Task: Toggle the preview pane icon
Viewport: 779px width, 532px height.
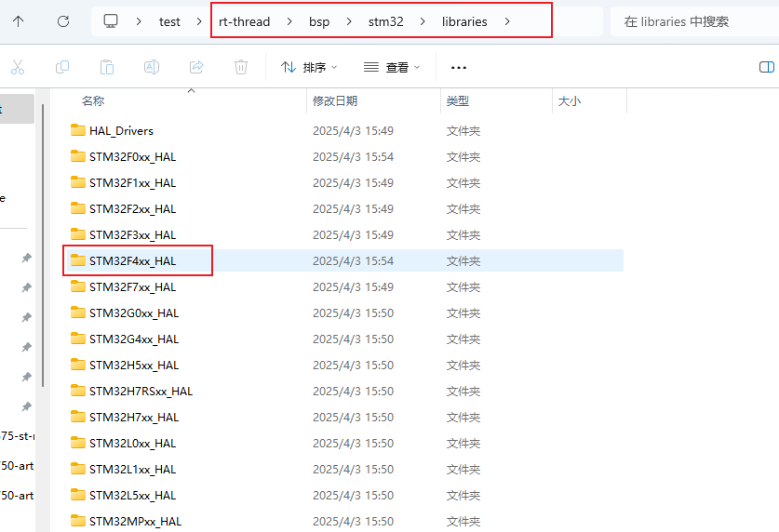Action: 767,67
